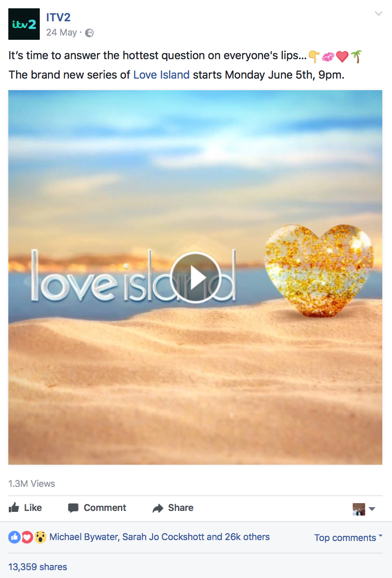View the 13,359 shares list
Image resolution: width=392 pixels, height=578 pixels.
[37, 567]
